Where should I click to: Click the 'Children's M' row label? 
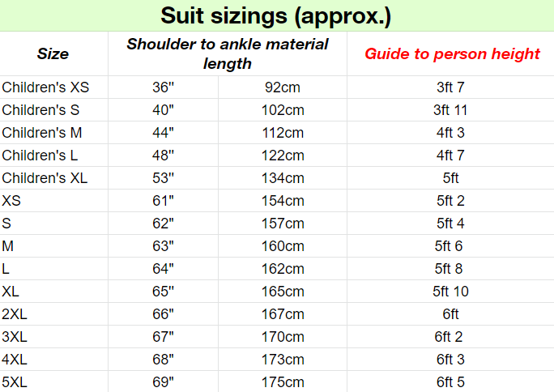[x=42, y=133]
